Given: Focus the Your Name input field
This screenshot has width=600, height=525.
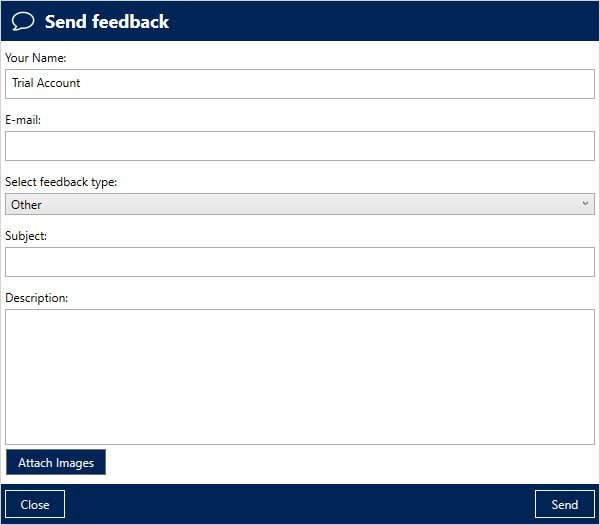Looking at the screenshot, I should (x=300, y=84).
